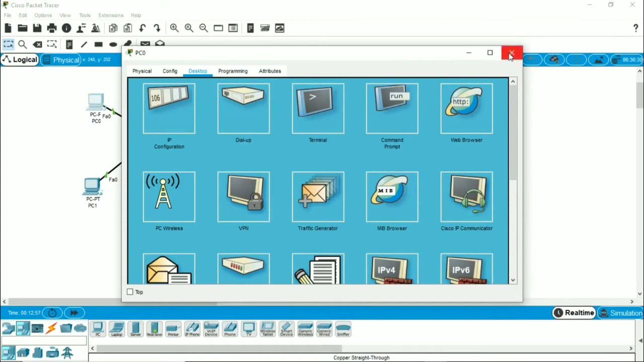Click the device list scroll left arrow
This screenshot has height=362, width=644.
point(92,348)
